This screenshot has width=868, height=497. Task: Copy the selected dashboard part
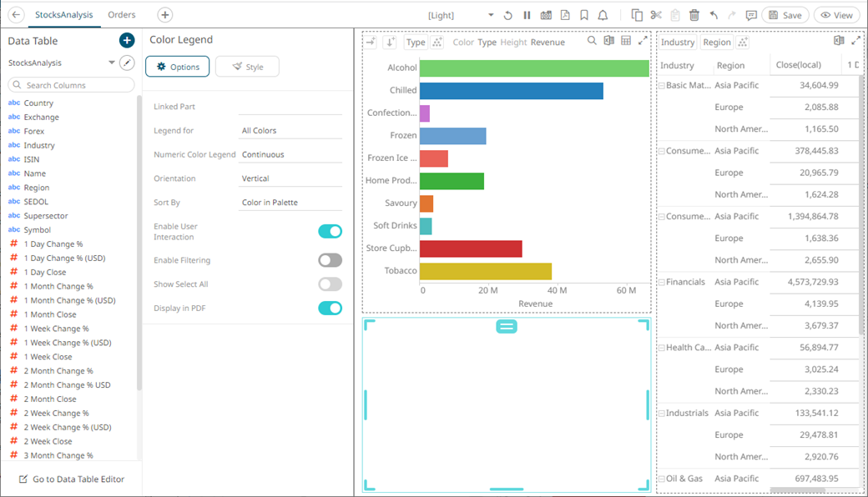637,15
